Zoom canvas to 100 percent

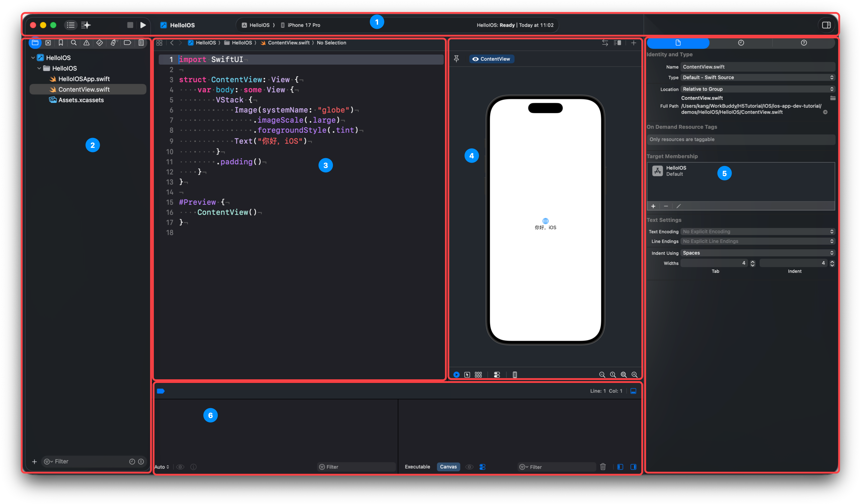point(613,374)
